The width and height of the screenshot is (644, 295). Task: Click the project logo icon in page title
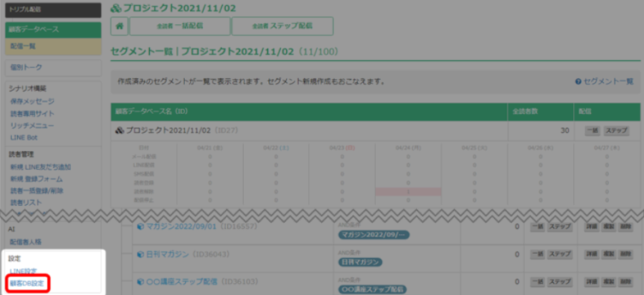coord(116,8)
